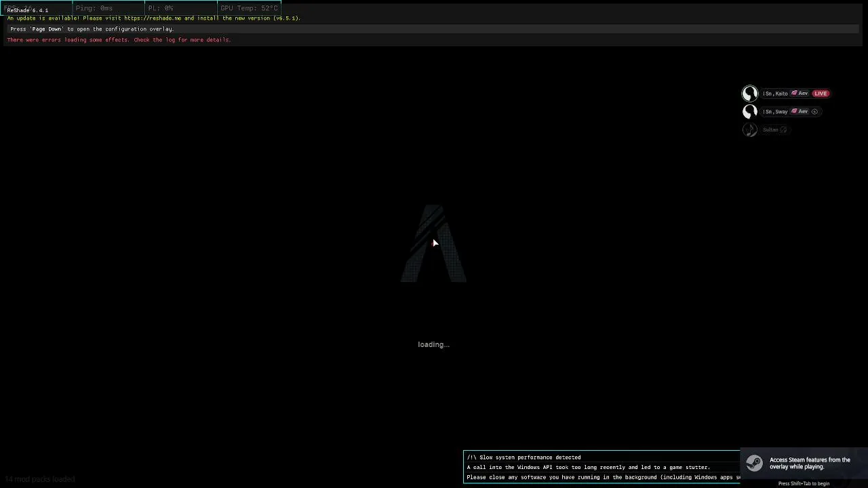This screenshot has width=868, height=488.
Task: Click the 'Access Steam features' notification text
Action: [810, 463]
